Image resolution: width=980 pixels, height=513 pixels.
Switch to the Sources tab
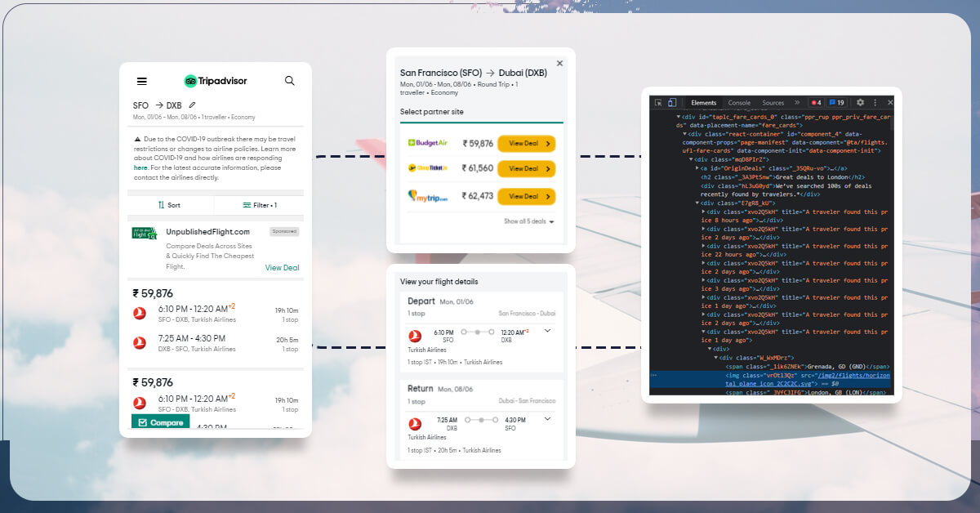point(773,103)
